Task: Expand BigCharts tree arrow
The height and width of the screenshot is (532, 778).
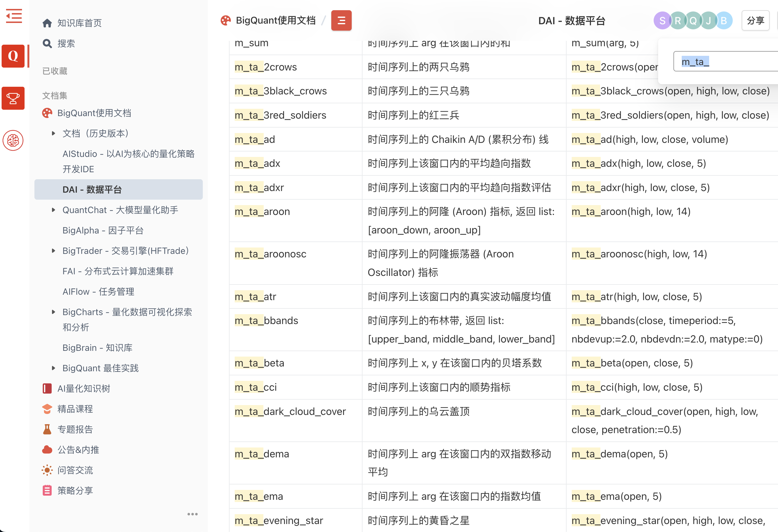Action: click(53, 312)
